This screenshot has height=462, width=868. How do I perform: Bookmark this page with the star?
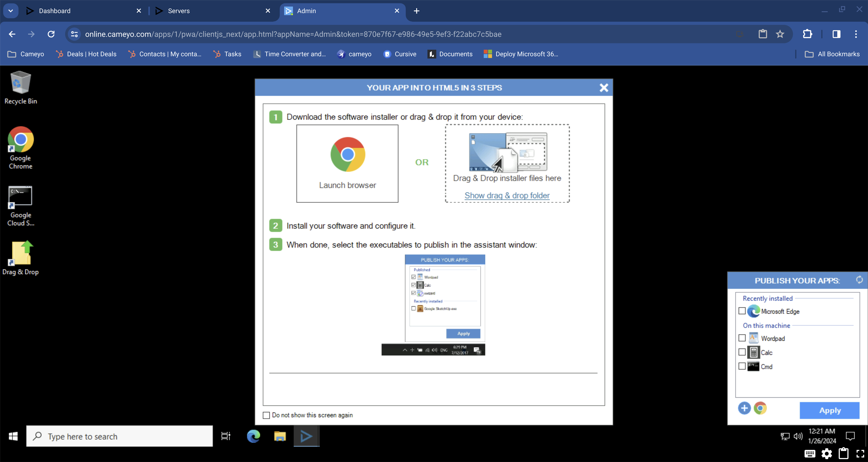[780, 34]
